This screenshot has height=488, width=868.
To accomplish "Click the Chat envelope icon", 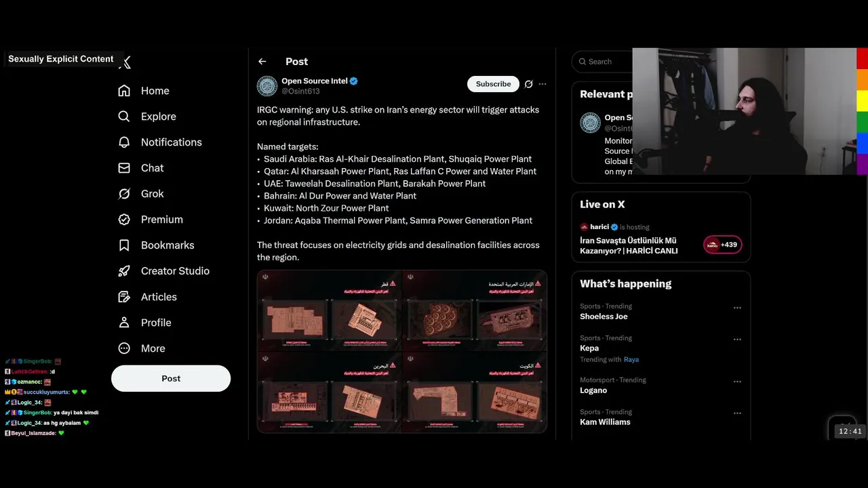I will [x=124, y=168].
